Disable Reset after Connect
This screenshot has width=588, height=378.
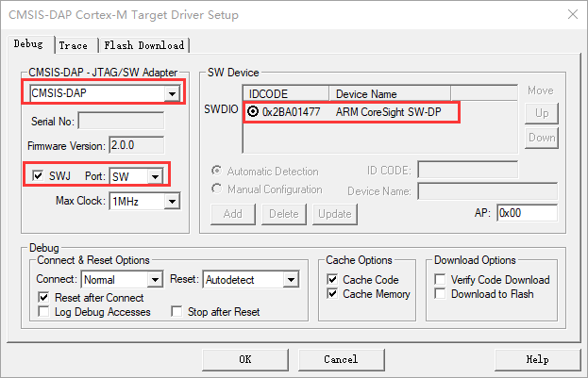click(44, 297)
